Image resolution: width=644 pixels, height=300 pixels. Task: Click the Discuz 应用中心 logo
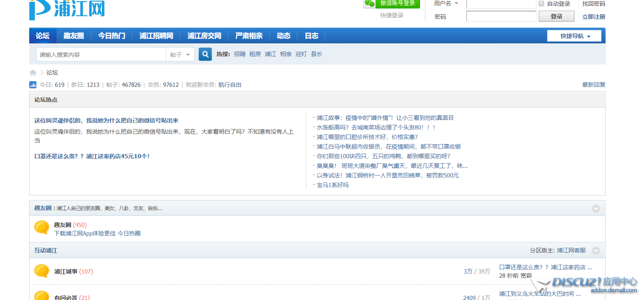click(x=587, y=285)
